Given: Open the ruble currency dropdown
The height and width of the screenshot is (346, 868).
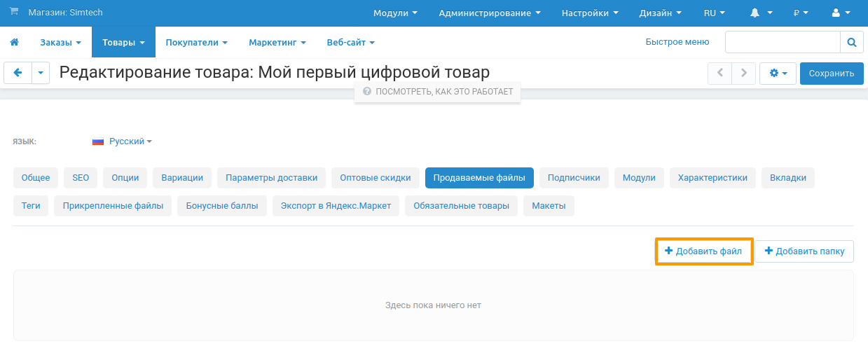Looking at the screenshot, I should pyautogui.click(x=801, y=13).
